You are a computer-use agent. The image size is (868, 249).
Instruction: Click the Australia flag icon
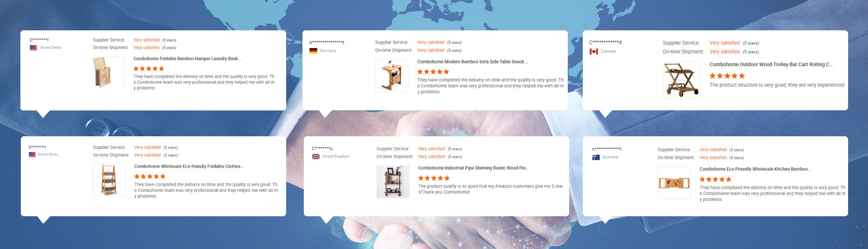(596, 157)
